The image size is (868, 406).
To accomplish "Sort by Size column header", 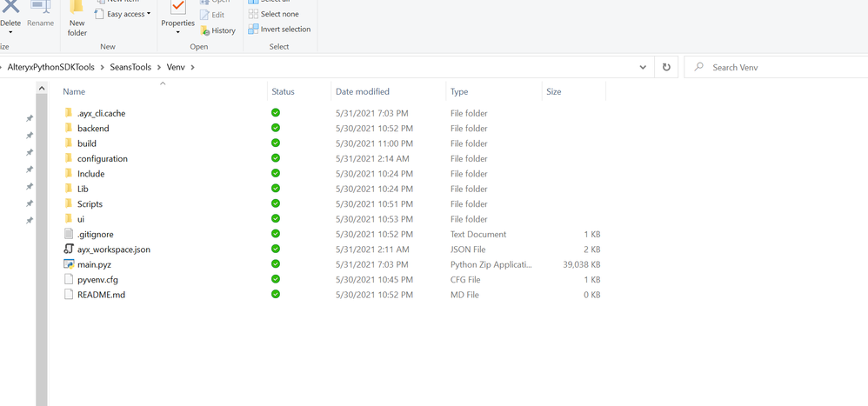I will (x=553, y=92).
